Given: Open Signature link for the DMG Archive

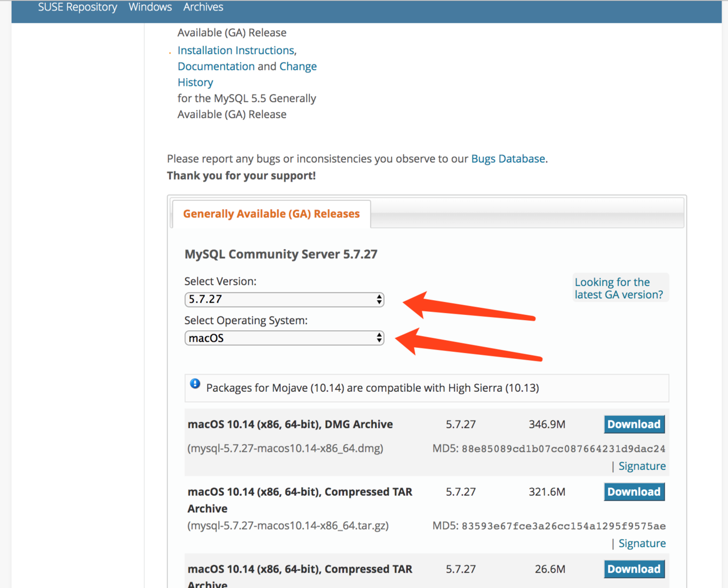Looking at the screenshot, I should 642,466.
